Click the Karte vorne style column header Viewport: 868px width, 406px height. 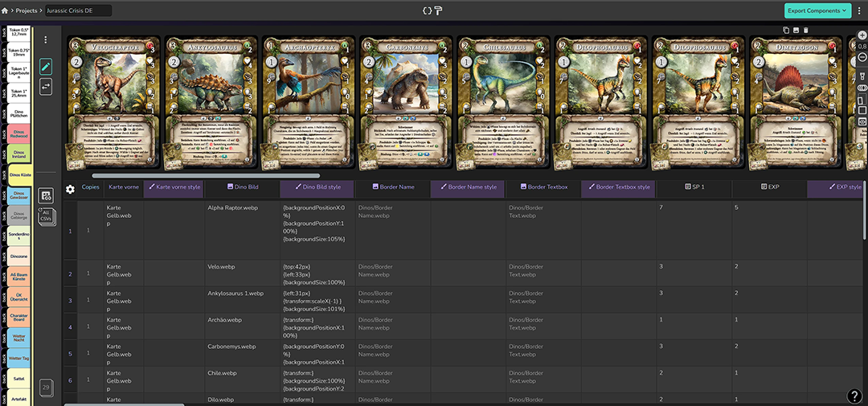click(174, 187)
